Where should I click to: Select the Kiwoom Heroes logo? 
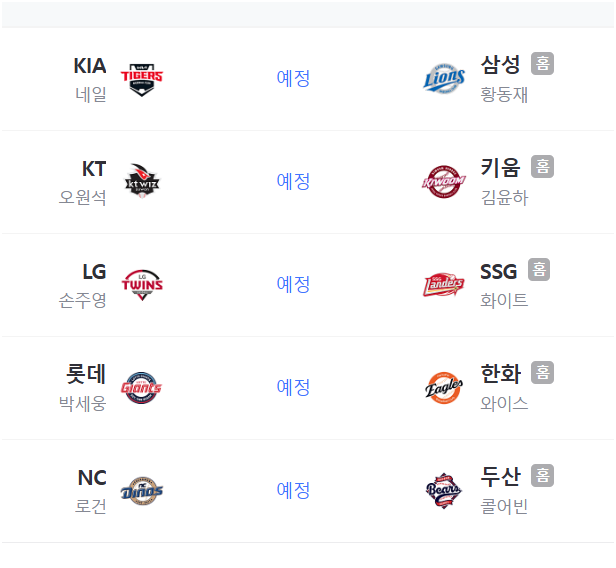pos(444,181)
